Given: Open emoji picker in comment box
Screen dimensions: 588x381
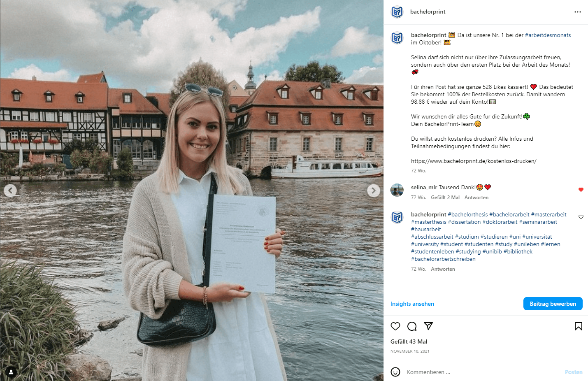Looking at the screenshot, I should (x=395, y=372).
